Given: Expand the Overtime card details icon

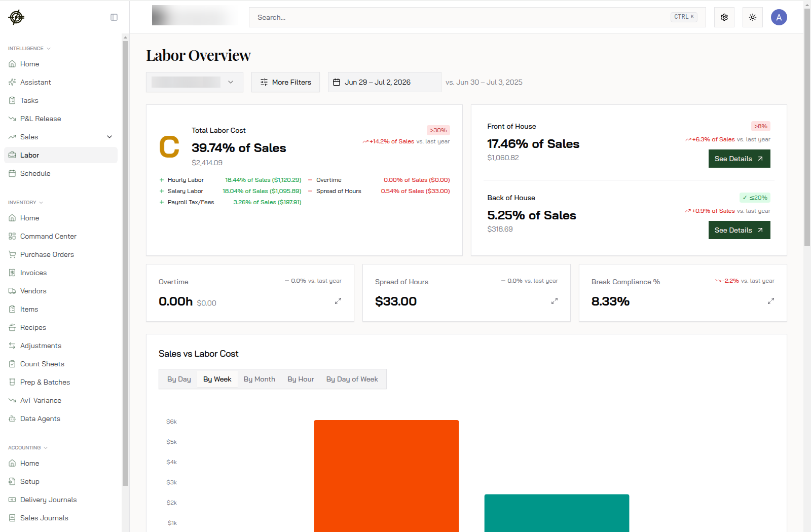Looking at the screenshot, I should (338, 301).
